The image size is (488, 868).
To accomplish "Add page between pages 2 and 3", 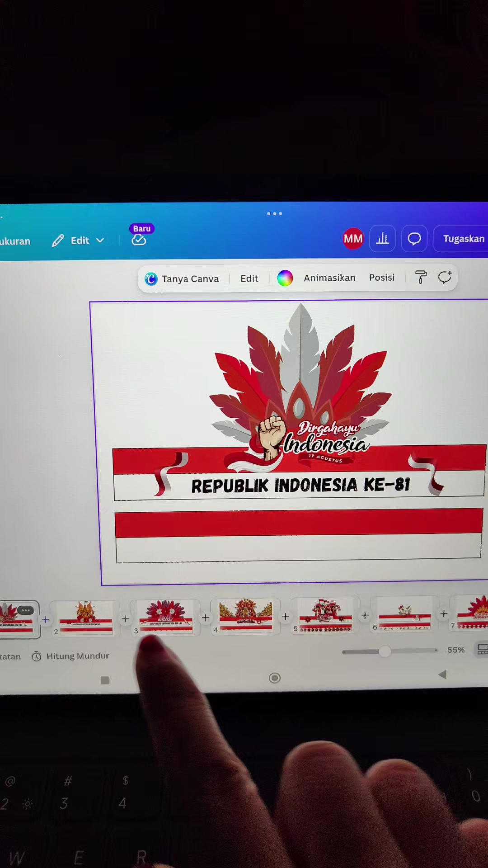I will click(125, 618).
